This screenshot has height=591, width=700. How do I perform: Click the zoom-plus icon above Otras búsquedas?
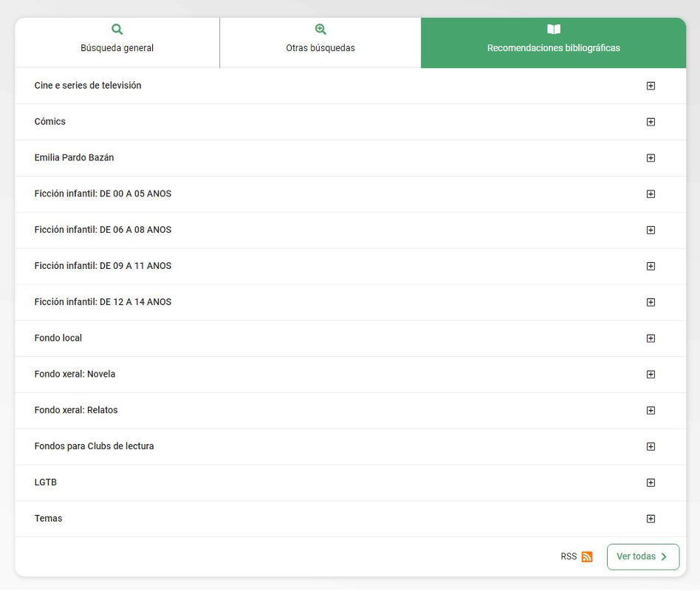[x=320, y=30]
